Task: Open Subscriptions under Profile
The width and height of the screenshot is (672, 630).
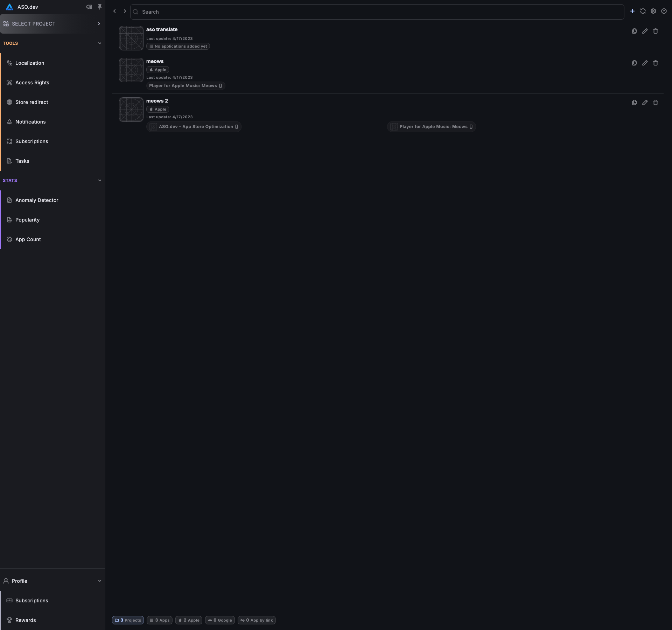Action: click(x=53, y=601)
